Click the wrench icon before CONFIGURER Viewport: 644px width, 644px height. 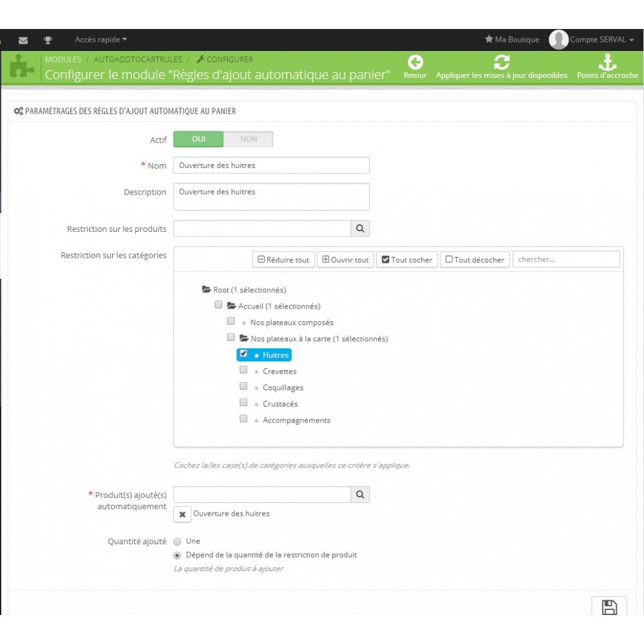(200, 59)
